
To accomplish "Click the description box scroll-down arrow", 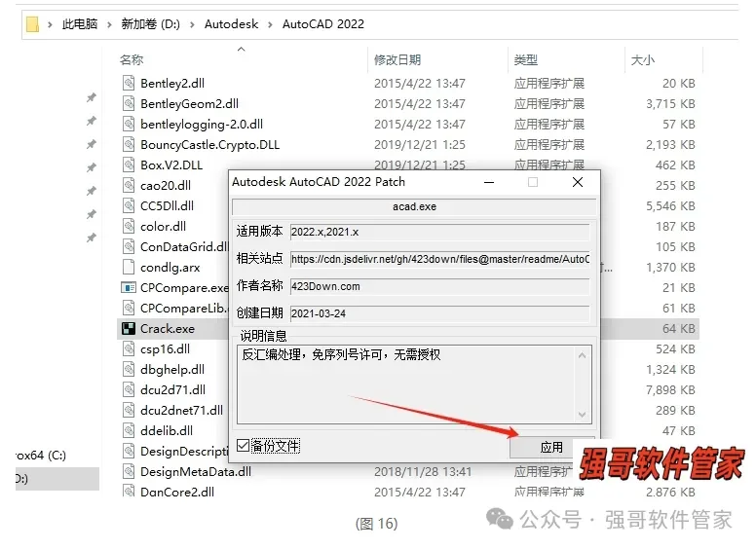I will coord(583,414).
